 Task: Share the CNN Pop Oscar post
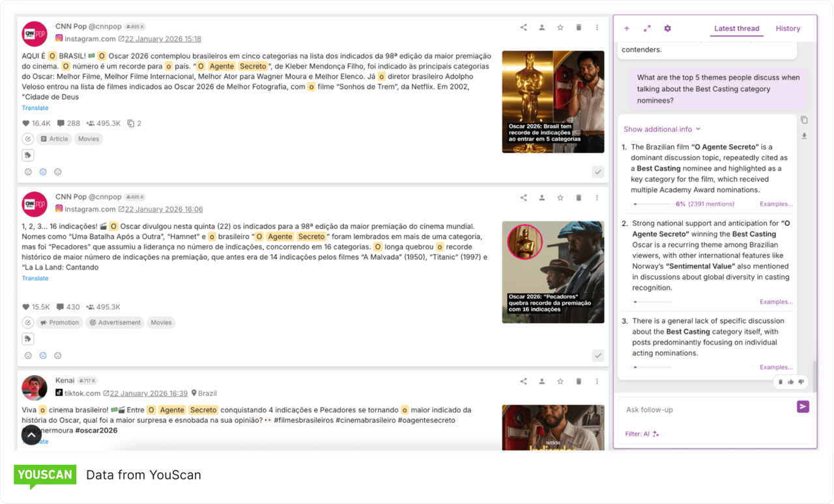tap(523, 27)
